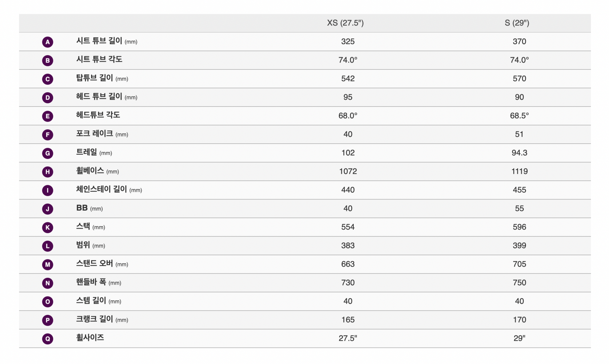
Task: Select the K stack badge icon
Action: pyautogui.click(x=48, y=227)
